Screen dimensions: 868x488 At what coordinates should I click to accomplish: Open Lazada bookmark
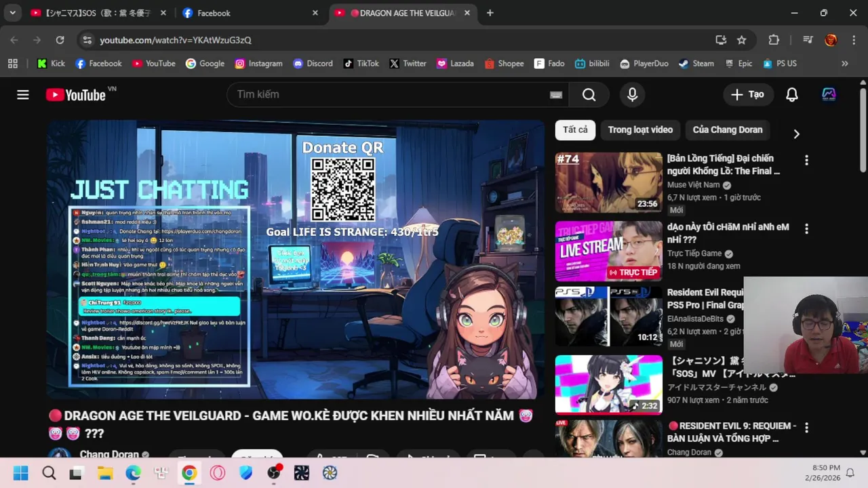coord(455,63)
